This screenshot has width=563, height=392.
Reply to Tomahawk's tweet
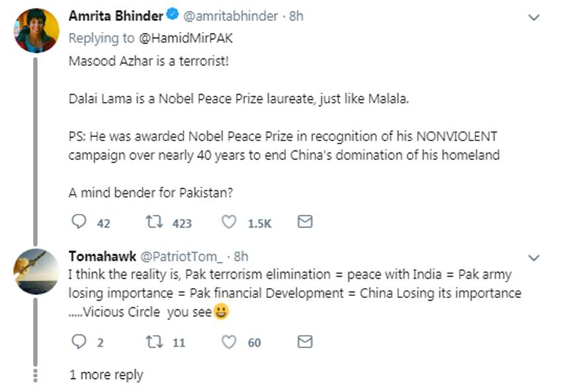point(79,342)
